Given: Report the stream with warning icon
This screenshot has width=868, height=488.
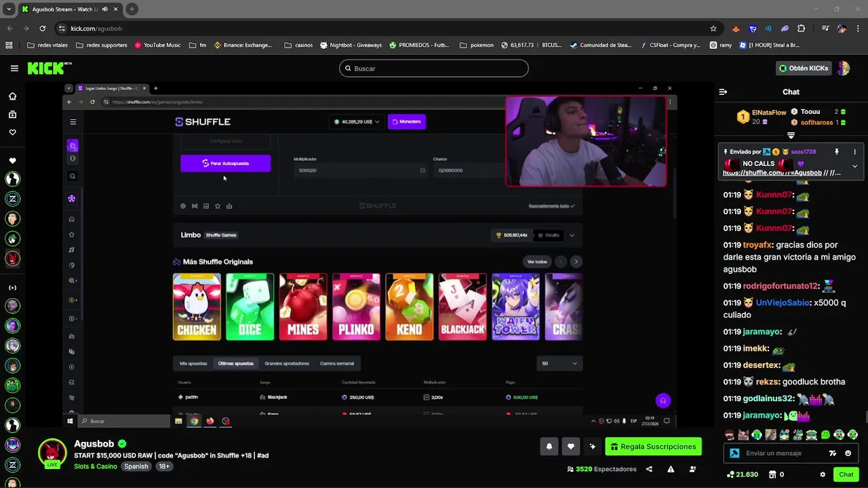Looking at the screenshot, I should pos(671,469).
